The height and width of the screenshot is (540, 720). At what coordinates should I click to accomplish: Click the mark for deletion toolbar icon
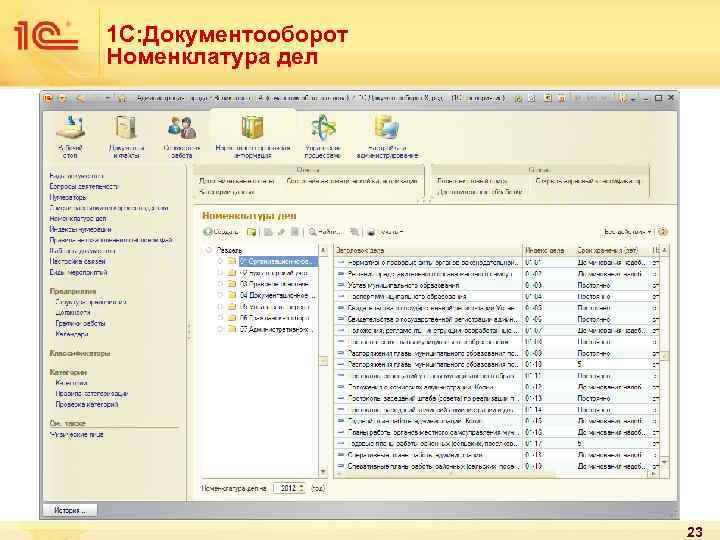(295, 232)
